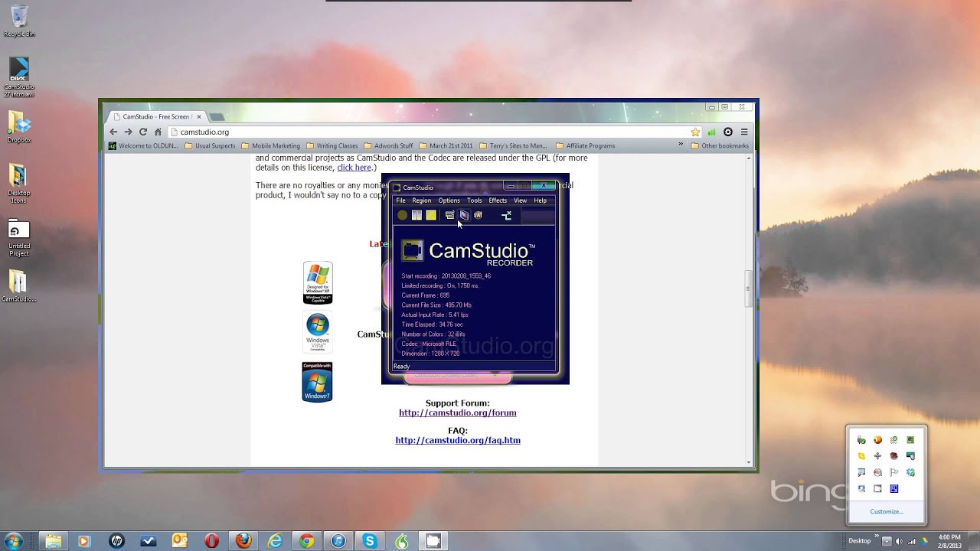Open a new Chrome tab
The height and width of the screenshot is (551, 980).
tap(217, 117)
